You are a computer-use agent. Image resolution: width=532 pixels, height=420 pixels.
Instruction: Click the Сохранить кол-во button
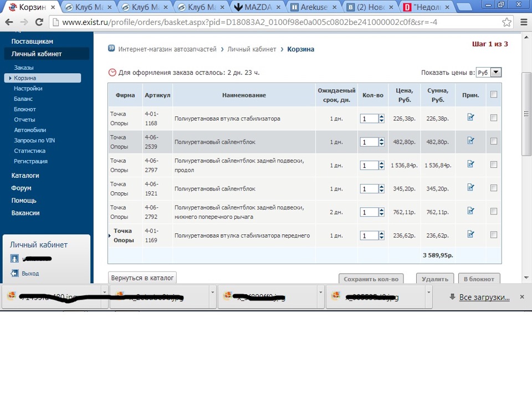(x=371, y=279)
